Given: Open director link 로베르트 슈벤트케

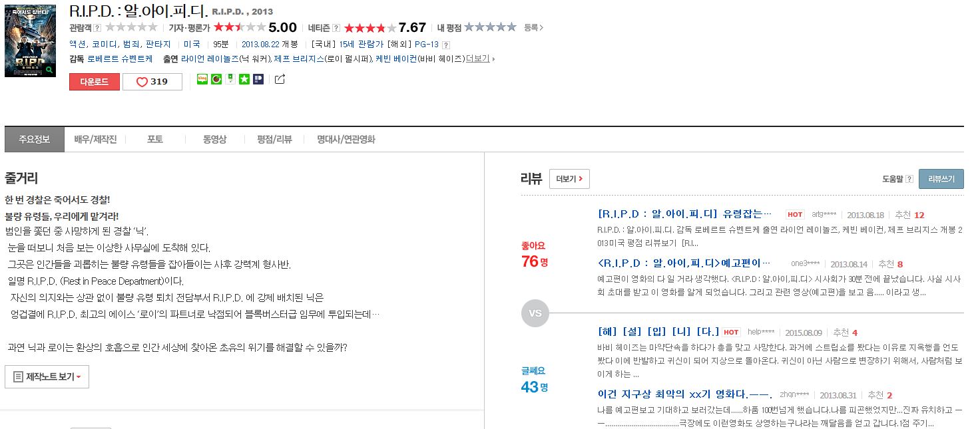Looking at the screenshot, I should 120,59.
